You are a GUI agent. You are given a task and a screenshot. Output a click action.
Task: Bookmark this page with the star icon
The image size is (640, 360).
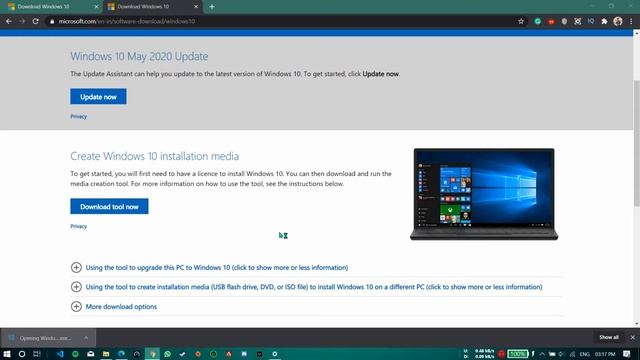[x=521, y=21]
